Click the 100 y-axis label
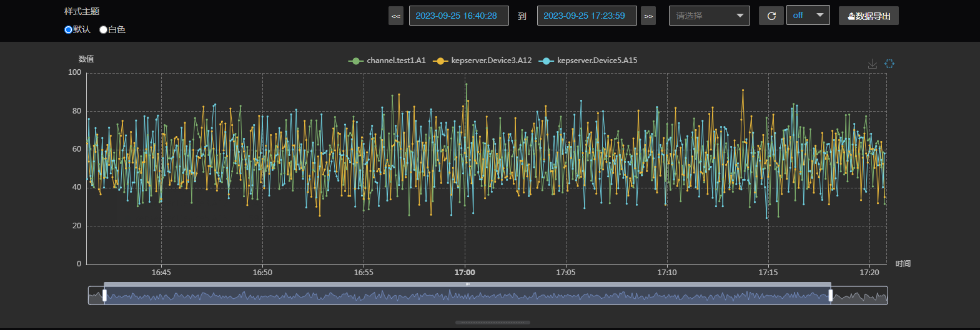The width and height of the screenshot is (980, 330). coord(74,72)
